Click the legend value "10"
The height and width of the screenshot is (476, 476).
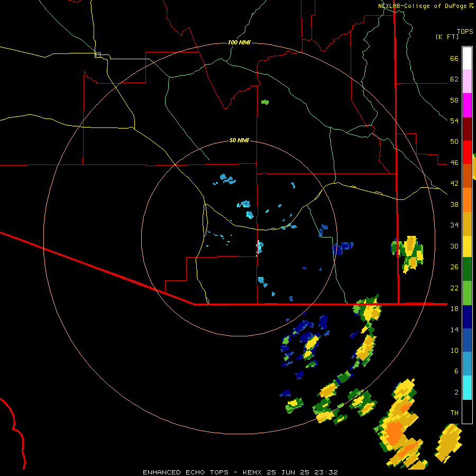coord(454,350)
